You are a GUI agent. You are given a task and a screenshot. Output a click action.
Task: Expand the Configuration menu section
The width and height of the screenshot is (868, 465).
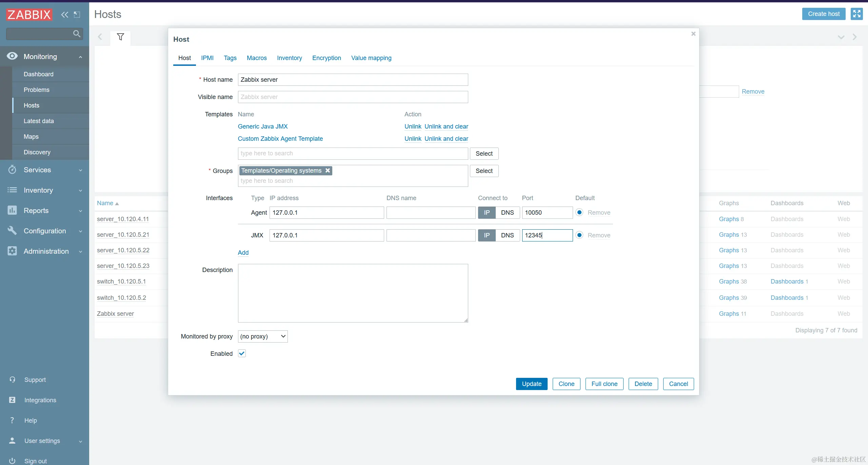click(x=45, y=231)
